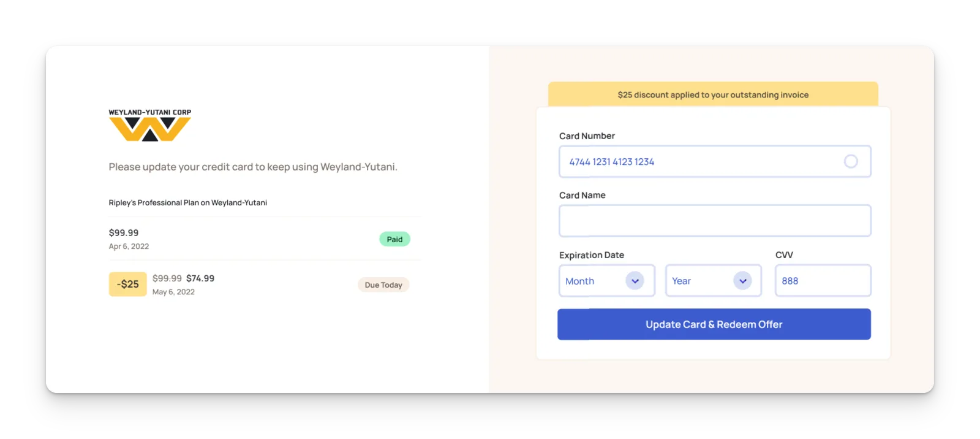Click the $25 discount applied banner
The width and height of the screenshot is (980, 439).
click(x=713, y=94)
